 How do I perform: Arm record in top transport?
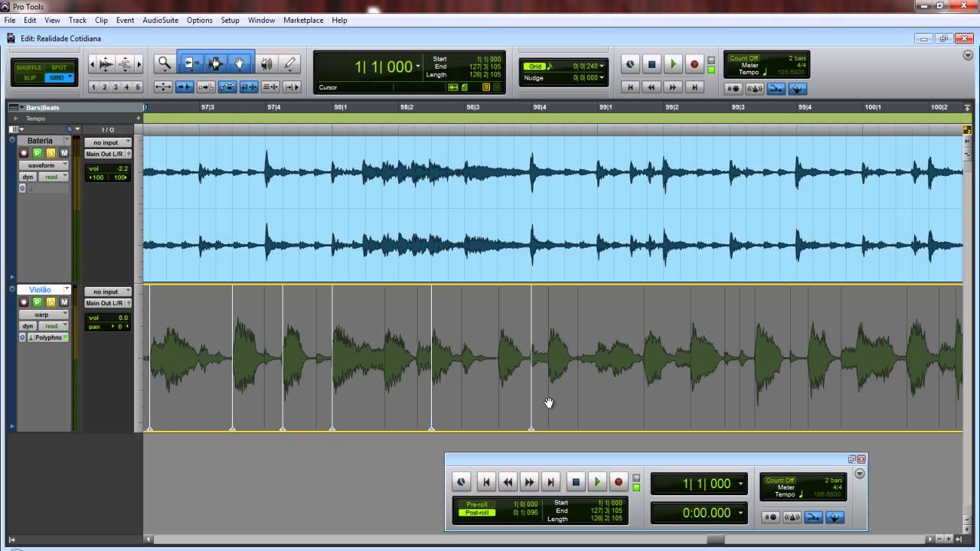(694, 64)
